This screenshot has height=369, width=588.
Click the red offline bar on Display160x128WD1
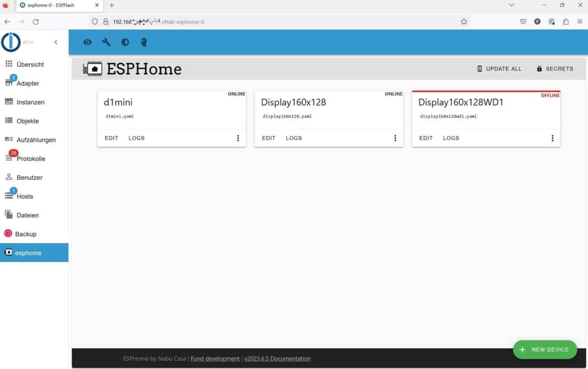[486, 91]
